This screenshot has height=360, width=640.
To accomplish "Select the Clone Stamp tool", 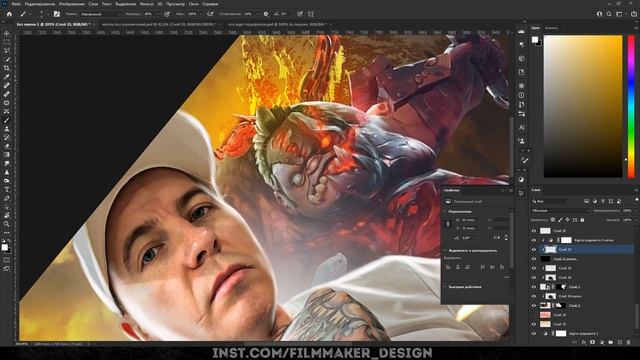I will point(7,129).
